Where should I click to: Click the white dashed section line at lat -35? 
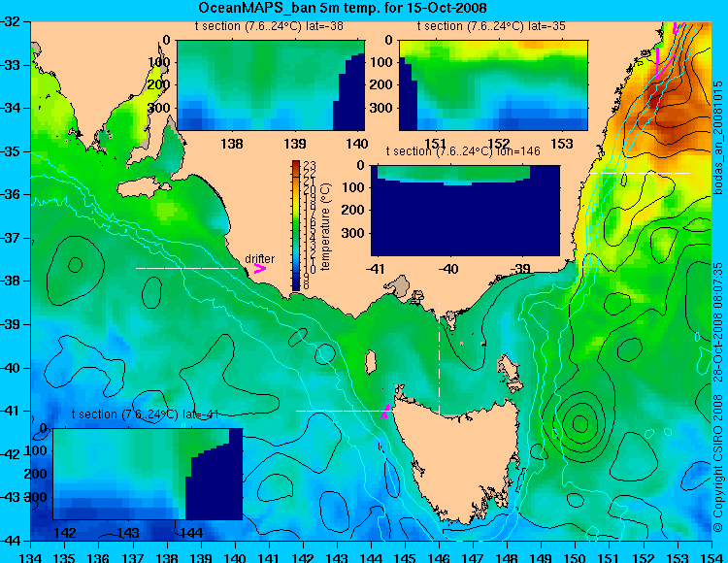coord(640,173)
